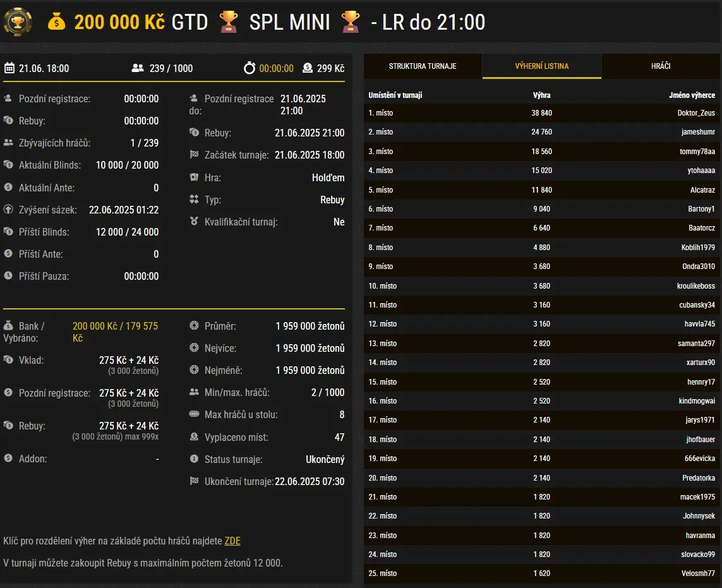Click the Výhra column header
This screenshot has width=722, height=588.
[x=541, y=95]
